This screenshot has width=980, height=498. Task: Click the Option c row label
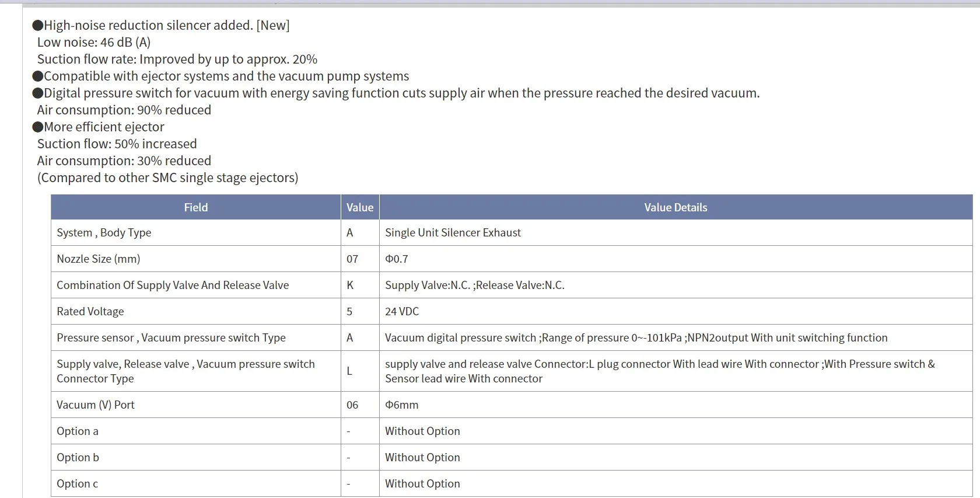(x=77, y=483)
